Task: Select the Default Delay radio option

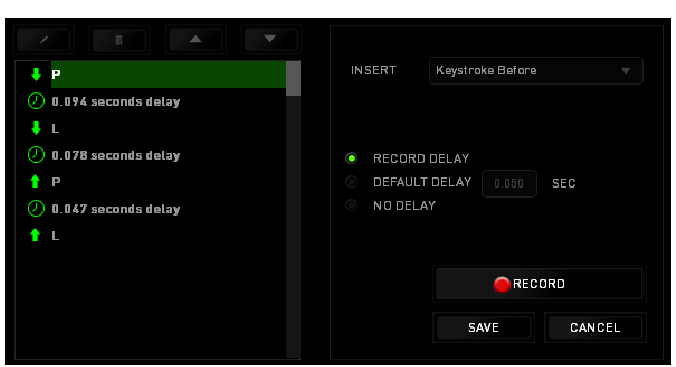Action: (x=351, y=182)
